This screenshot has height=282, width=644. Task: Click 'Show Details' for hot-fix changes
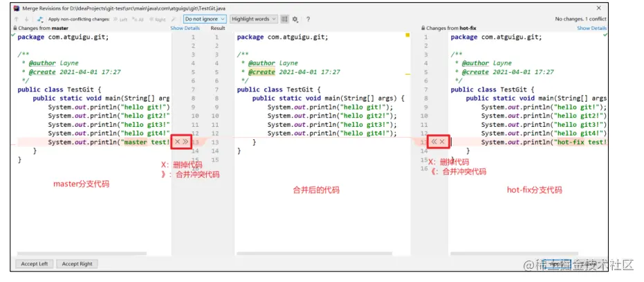pyautogui.click(x=592, y=28)
